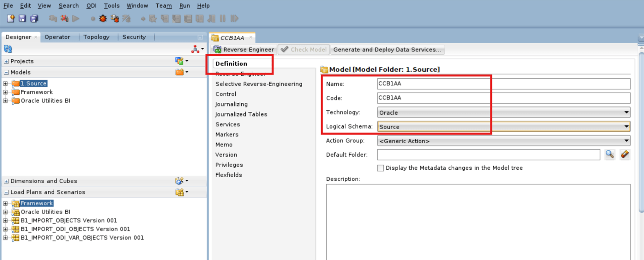Toggle Display the Metadata changes checkbox
Viewport: 644px width, 260px height.
pyautogui.click(x=380, y=168)
